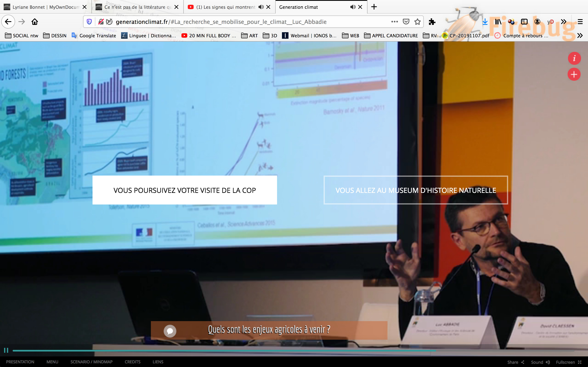Choose Vous allez au Museum d'Histoire Naturelle
This screenshot has height=367, width=588.
click(x=415, y=190)
